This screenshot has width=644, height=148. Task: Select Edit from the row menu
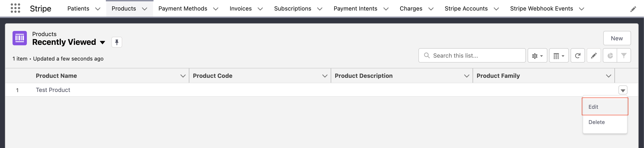[593, 107]
